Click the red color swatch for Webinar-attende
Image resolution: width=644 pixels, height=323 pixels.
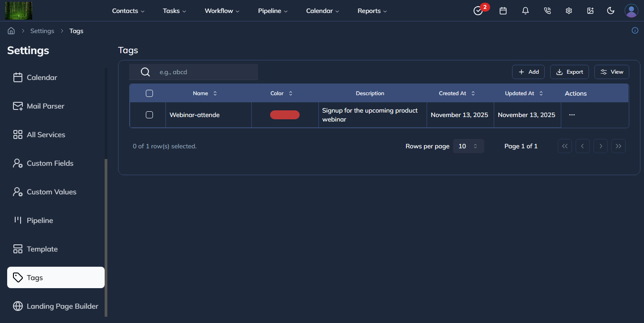point(285,115)
